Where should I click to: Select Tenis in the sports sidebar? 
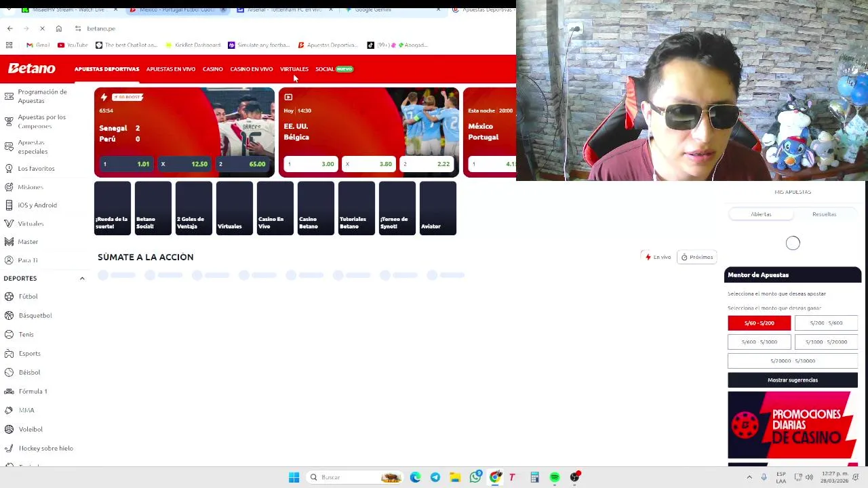point(26,334)
